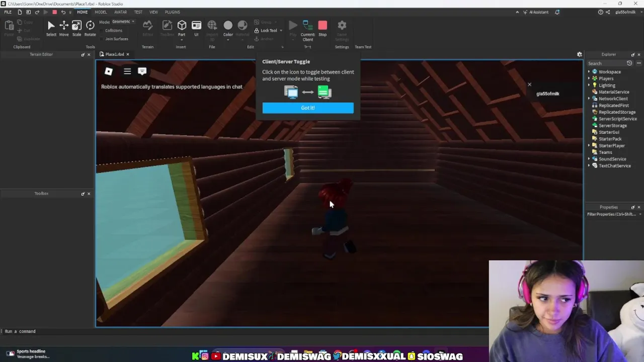Select the Place1.rbxl document tab

click(x=115, y=54)
